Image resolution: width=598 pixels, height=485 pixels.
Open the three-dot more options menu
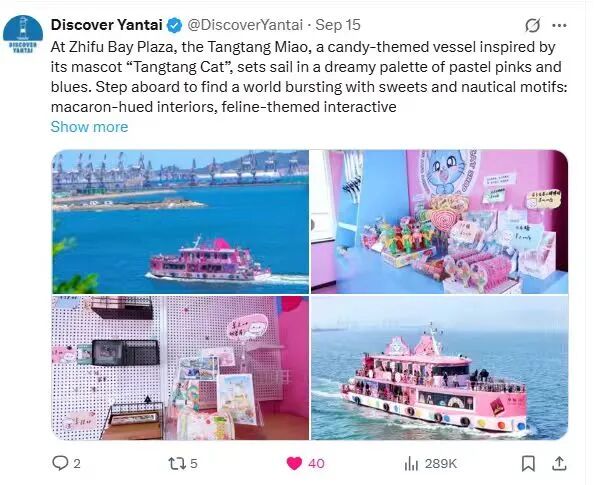point(559,26)
